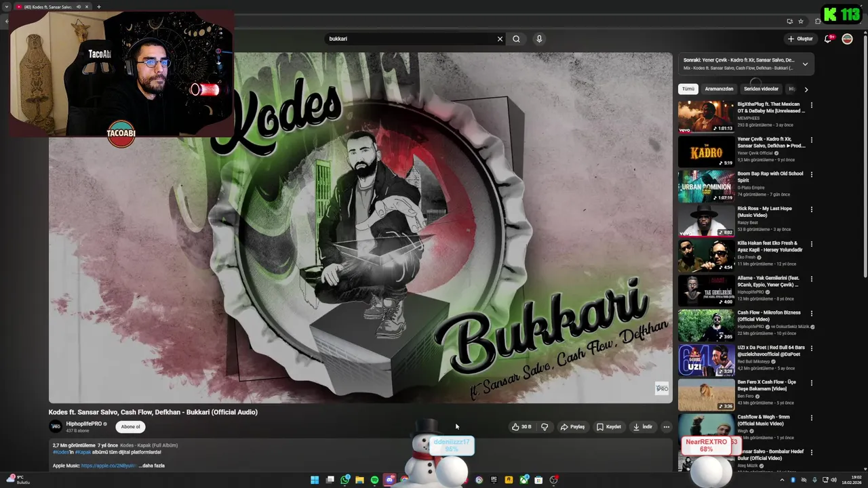Share the video with Paylaş
This screenshot has height=488, width=868.
[572, 427]
